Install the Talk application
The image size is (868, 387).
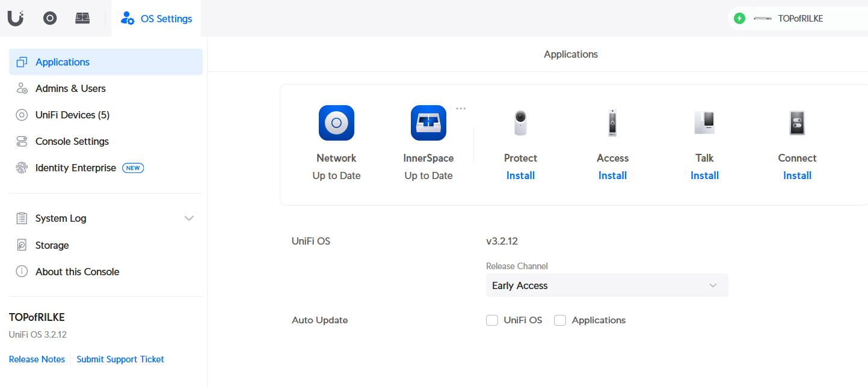coord(704,175)
